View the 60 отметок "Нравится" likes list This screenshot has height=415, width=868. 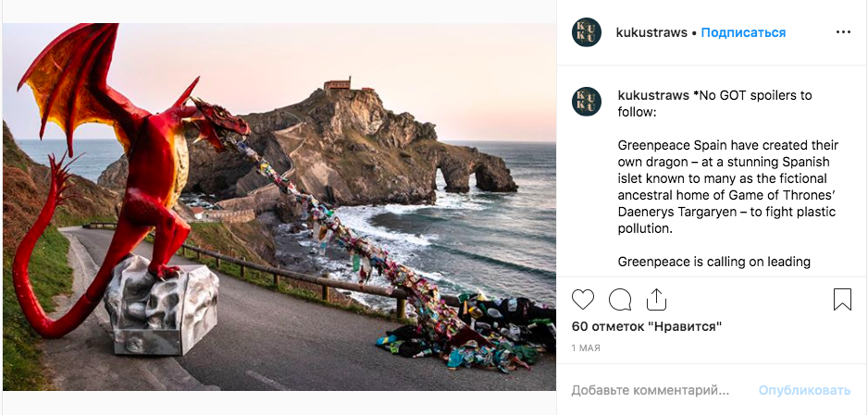(647, 326)
